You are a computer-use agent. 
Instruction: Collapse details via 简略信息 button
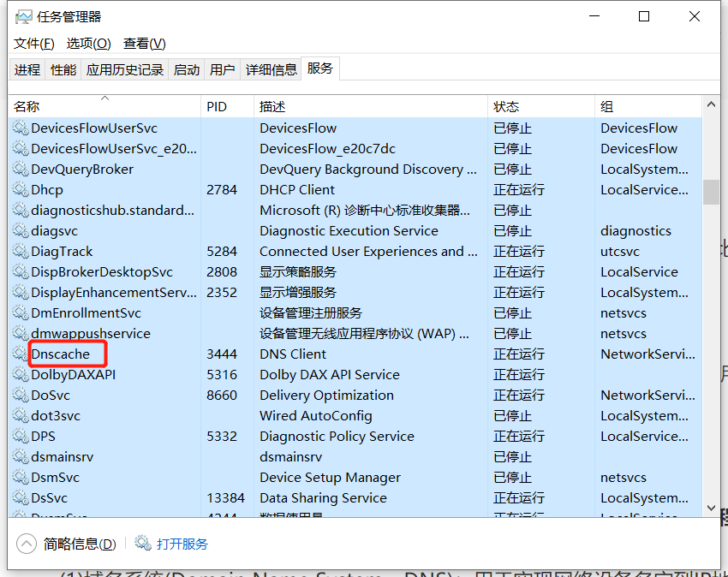pos(66,542)
